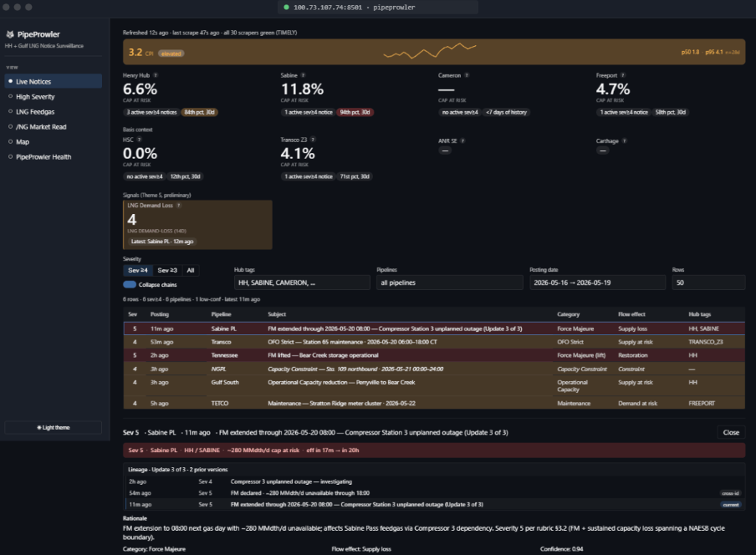The height and width of the screenshot is (555, 756).
Task: Toggle the Collapse chains switch
Action: tap(130, 285)
